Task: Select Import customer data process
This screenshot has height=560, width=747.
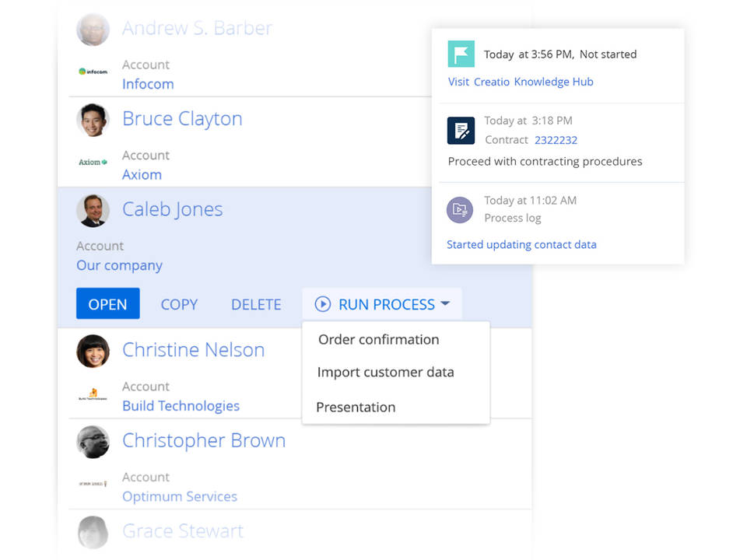Action: click(x=385, y=372)
